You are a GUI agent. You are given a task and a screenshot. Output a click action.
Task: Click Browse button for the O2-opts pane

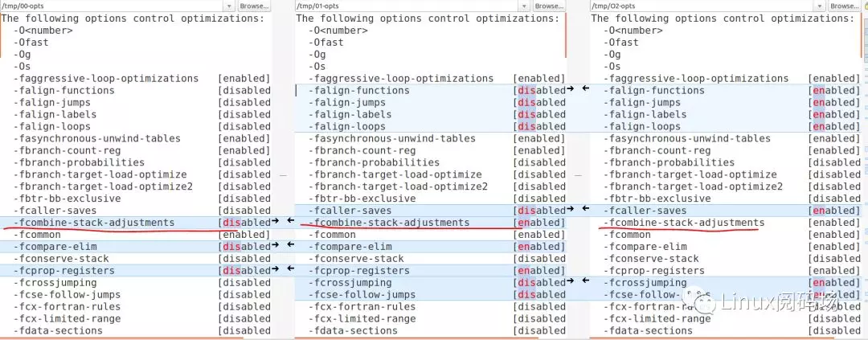(x=845, y=6)
